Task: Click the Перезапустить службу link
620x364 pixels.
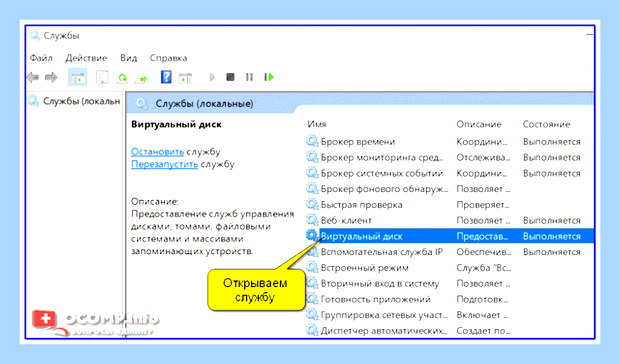Action: pyautogui.click(x=164, y=164)
